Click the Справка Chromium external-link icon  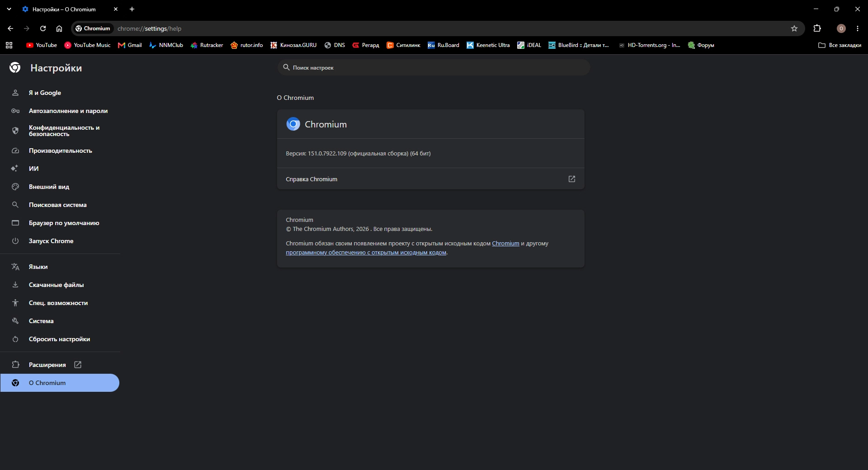pos(572,179)
